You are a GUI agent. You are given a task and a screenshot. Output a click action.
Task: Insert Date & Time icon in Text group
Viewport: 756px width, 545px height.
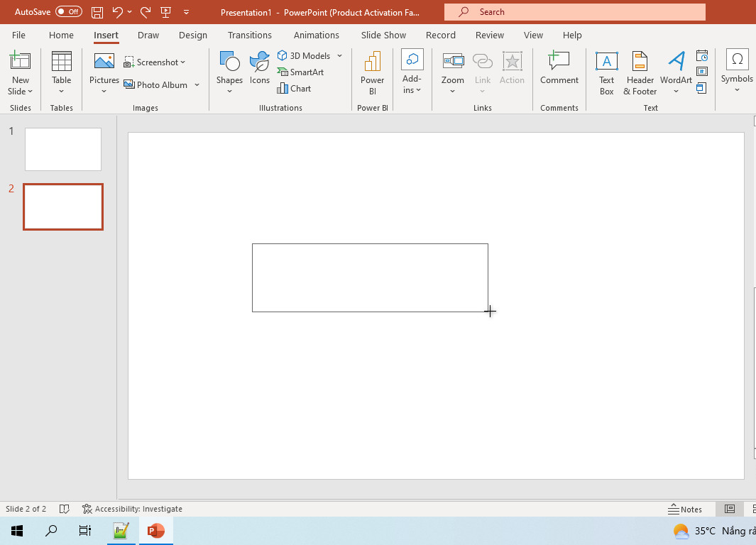pyautogui.click(x=702, y=56)
